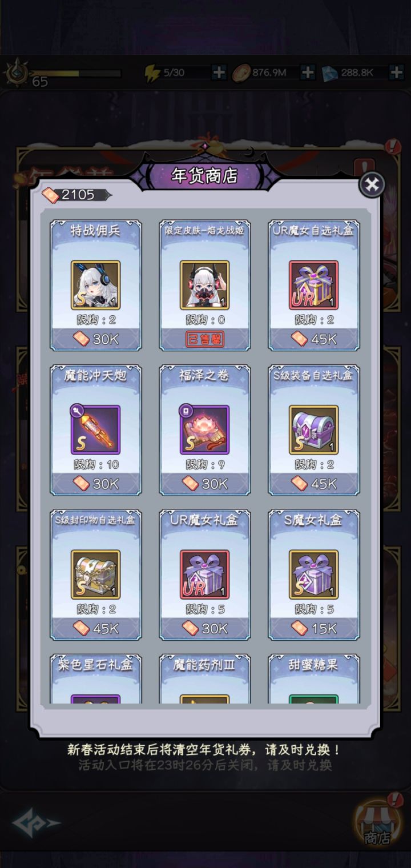411x868 pixels.
Task: Open the UR魔女自选礼盒 gift box icon
Action: click(x=313, y=285)
